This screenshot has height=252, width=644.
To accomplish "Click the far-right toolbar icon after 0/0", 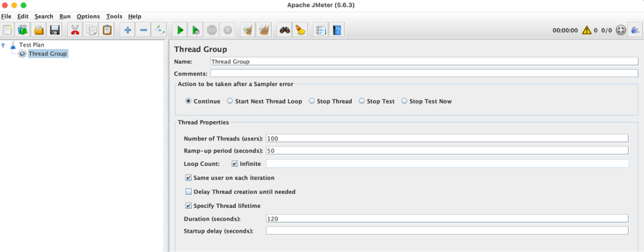I will tap(635, 30).
